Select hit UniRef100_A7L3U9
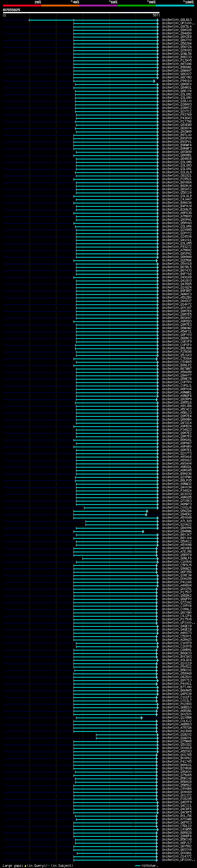 177,521
